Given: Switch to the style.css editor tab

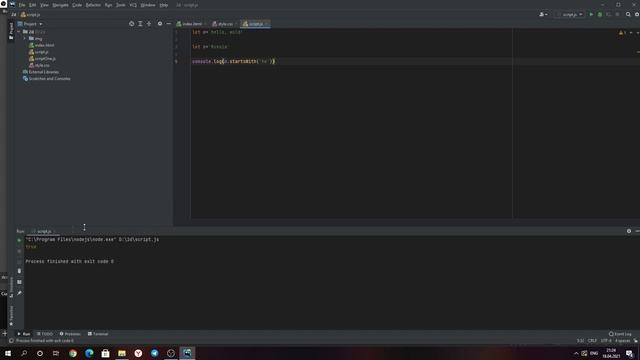Looking at the screenshot, I should tap(224, 24).
